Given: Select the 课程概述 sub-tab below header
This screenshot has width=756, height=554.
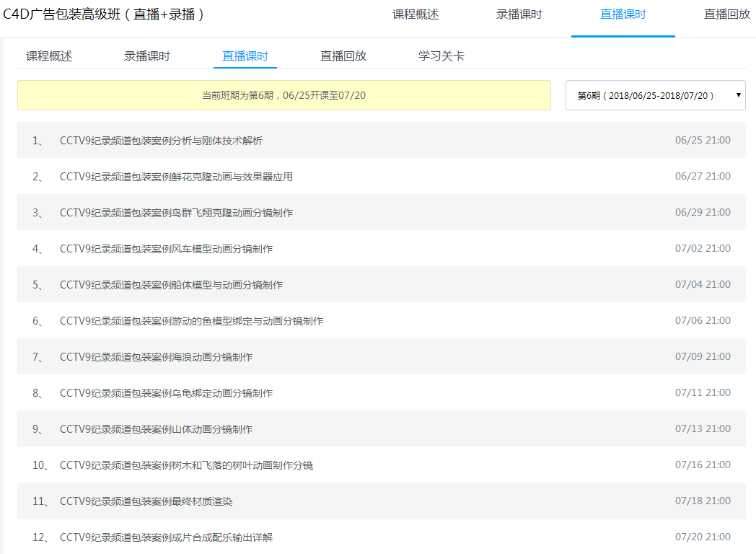Looking at the screenshot, I should 49,56.
